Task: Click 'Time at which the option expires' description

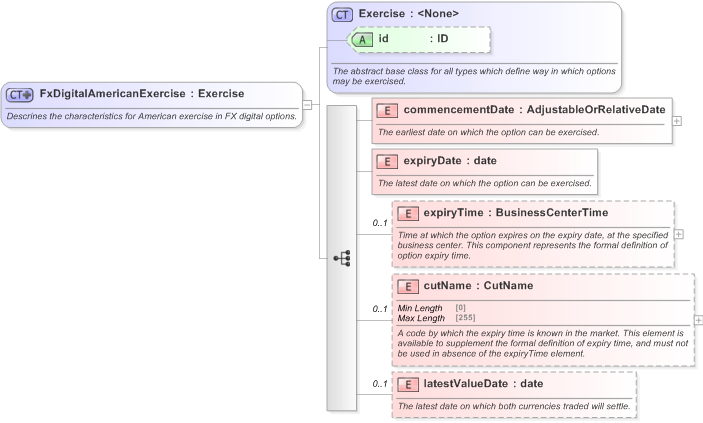Action: tap(533, 245)
